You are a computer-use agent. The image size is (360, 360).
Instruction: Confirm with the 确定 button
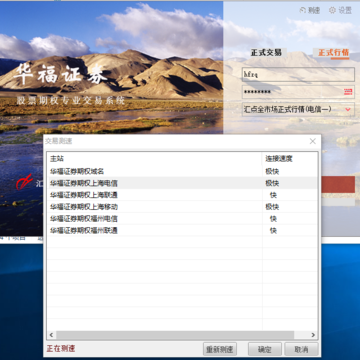click(265, 349)
